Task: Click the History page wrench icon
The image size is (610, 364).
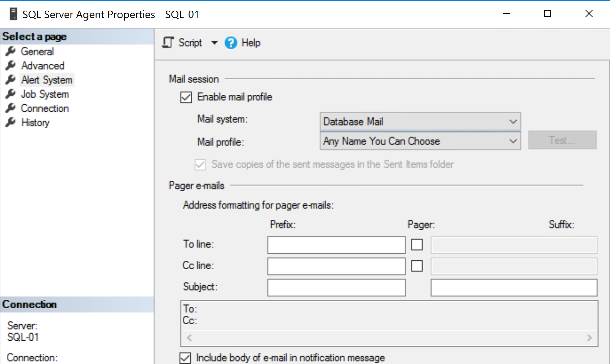Action: pyautogui.click(x=11, y=122)
